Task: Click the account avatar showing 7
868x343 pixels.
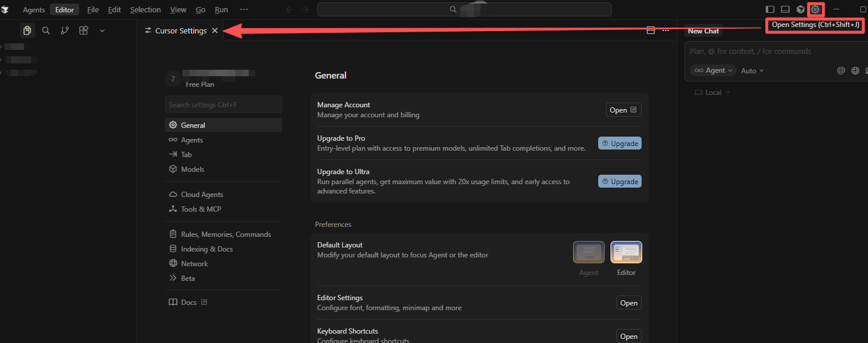Action: [x=172, y=79]
